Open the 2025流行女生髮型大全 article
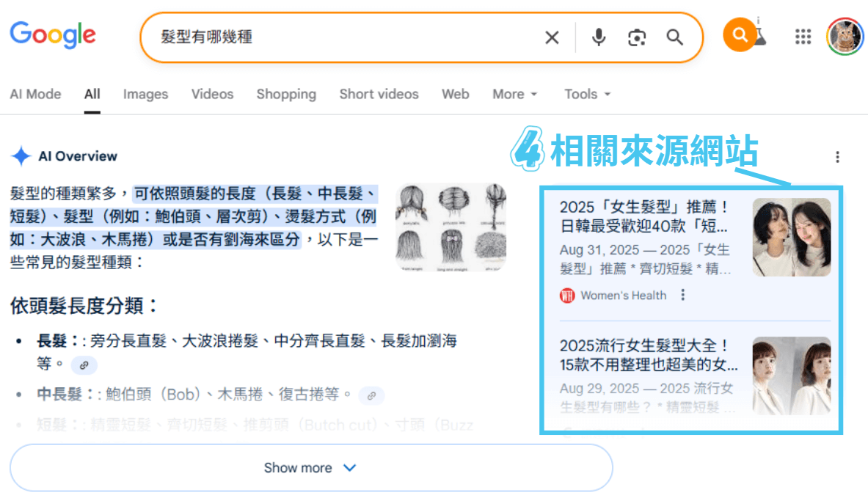868x495 pixels. point(648,355)
